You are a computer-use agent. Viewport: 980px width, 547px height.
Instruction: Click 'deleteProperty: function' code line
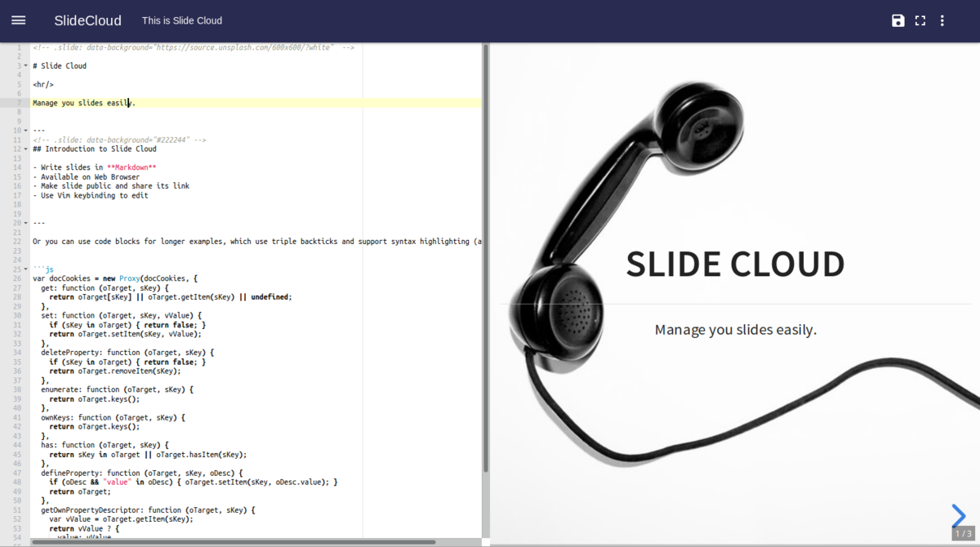(x=128, y=352)
